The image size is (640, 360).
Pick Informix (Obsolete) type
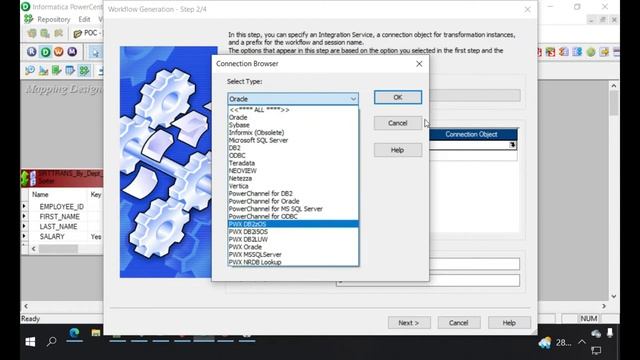293,132
